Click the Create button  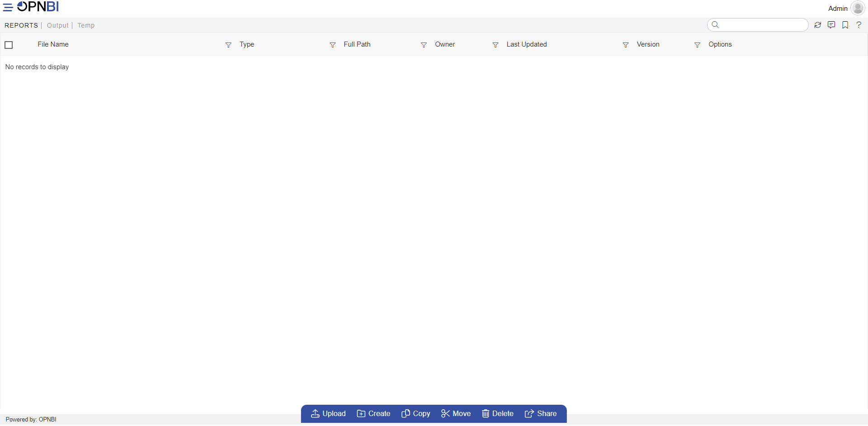[374, 414]
